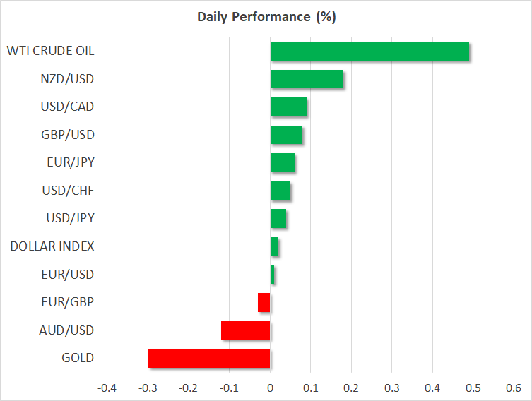Click the red AUD/USD bar
The height and width of the screenshot is (401, 532).
[246, 330]
